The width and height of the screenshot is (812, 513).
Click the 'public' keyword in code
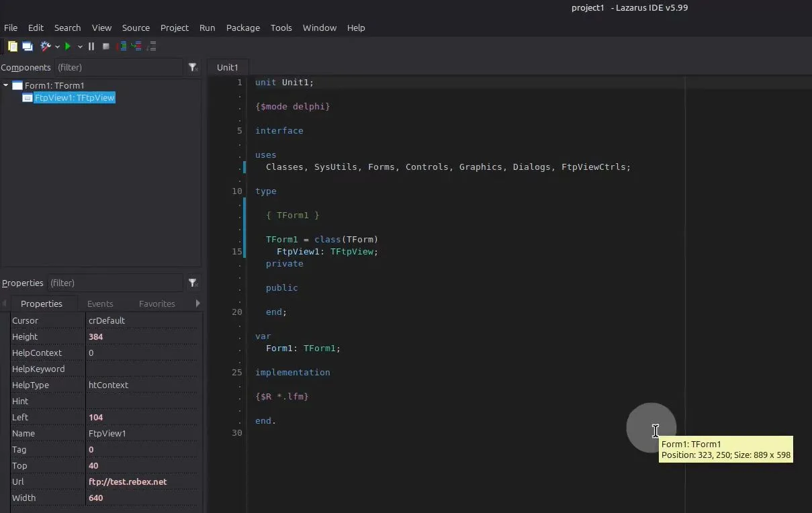click(x=282, y=288)
